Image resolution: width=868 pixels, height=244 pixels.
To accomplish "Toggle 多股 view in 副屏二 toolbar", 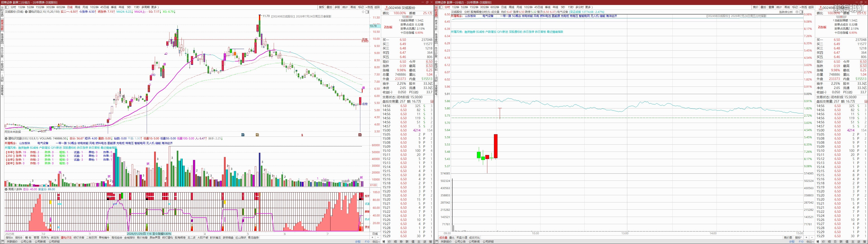I will pos(337,7).
